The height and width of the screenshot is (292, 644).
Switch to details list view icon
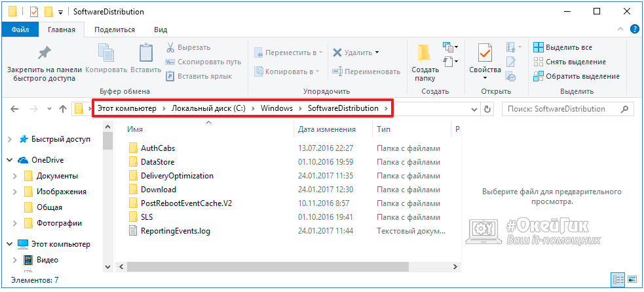click(x=616, y=280)
